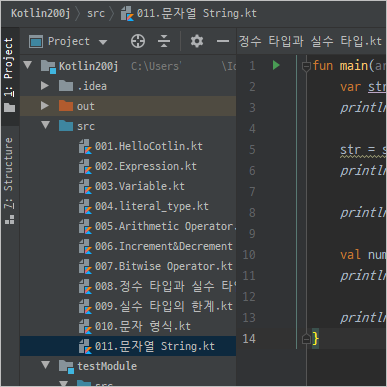Fold code at closing brace line 14

(x=306, y=339)
